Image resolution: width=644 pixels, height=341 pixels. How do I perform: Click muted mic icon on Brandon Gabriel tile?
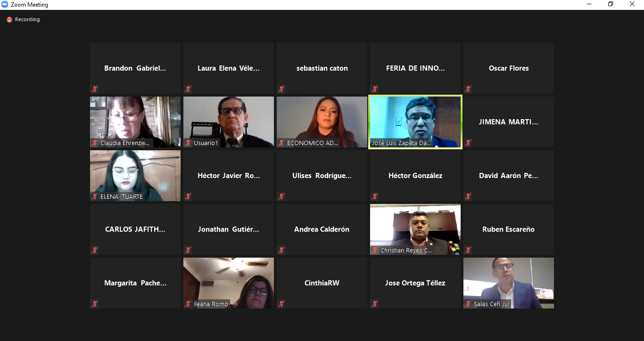[95, 89]
